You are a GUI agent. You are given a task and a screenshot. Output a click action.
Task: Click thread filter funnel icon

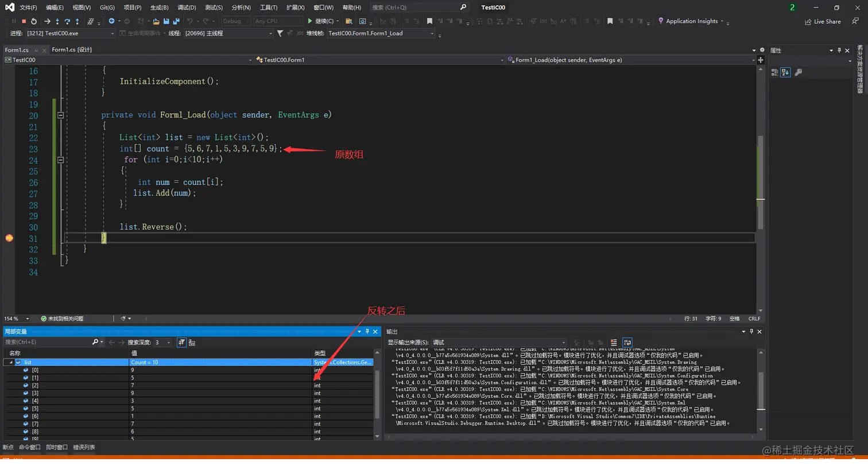click(280, 33)
